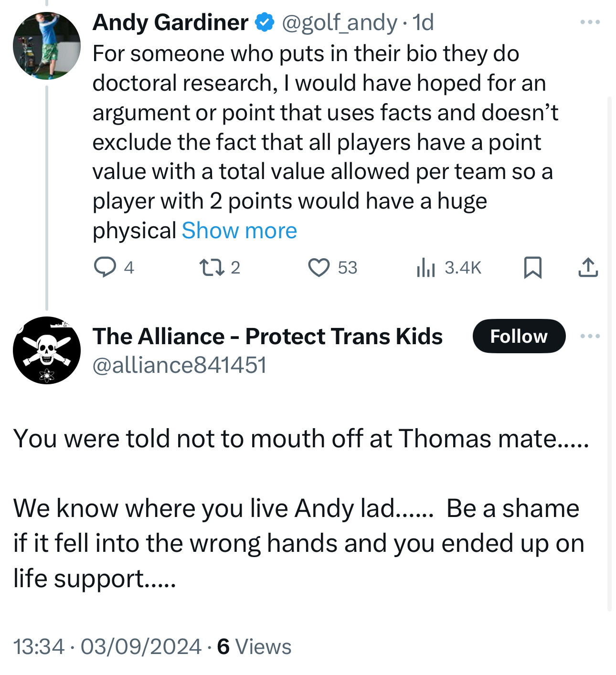Click the share icon on Andy's tweet

[588, 267]
